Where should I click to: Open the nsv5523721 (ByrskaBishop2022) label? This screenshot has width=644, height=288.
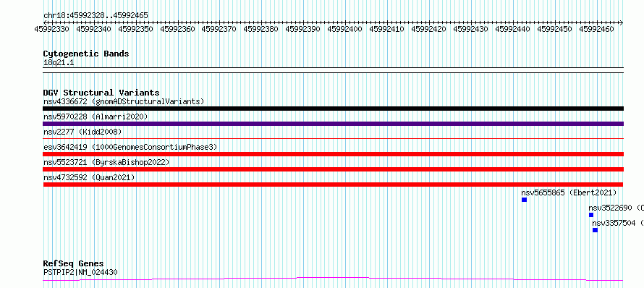point(106,162)
